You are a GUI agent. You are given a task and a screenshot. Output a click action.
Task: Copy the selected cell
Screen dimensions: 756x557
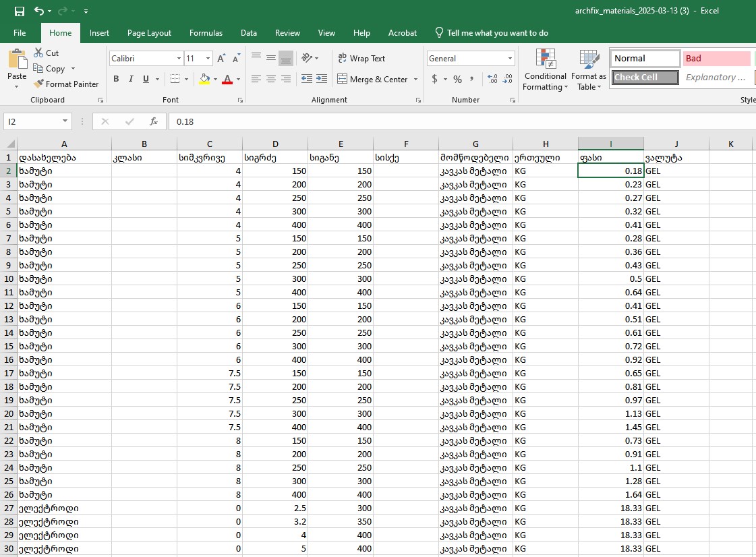[x=49, y=69]
